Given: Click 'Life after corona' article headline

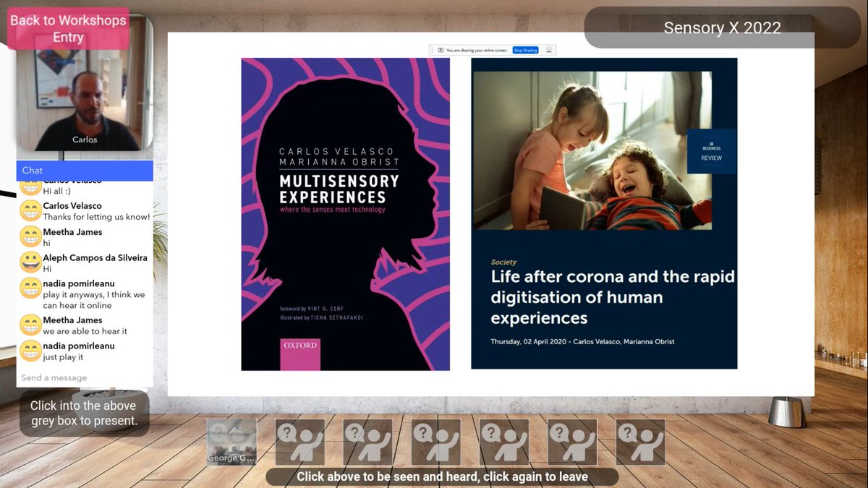Looking at the screenshot, I should tap(612, 297).
